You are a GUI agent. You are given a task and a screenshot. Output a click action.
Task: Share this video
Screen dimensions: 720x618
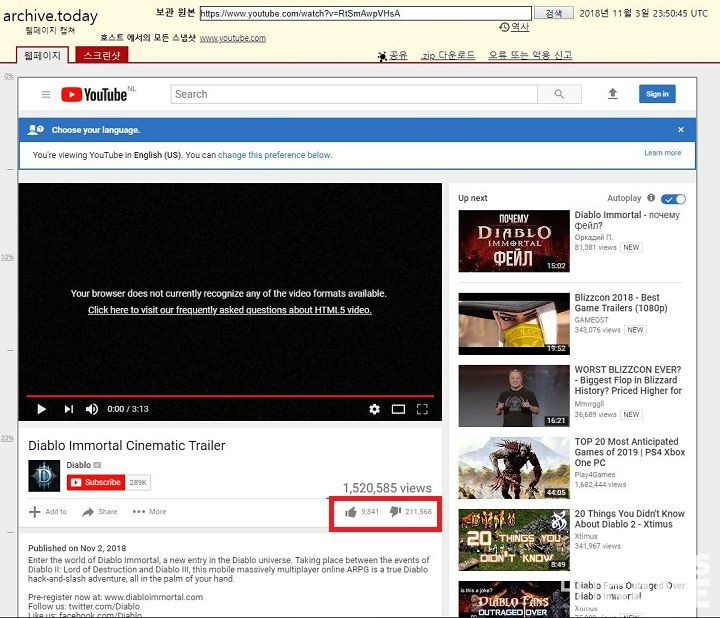100,511
